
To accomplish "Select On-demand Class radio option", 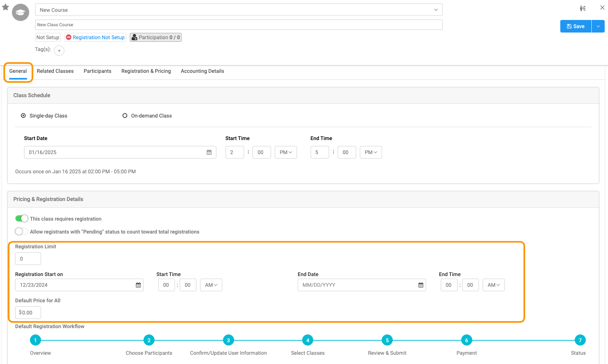I will (x=125, y=116).
